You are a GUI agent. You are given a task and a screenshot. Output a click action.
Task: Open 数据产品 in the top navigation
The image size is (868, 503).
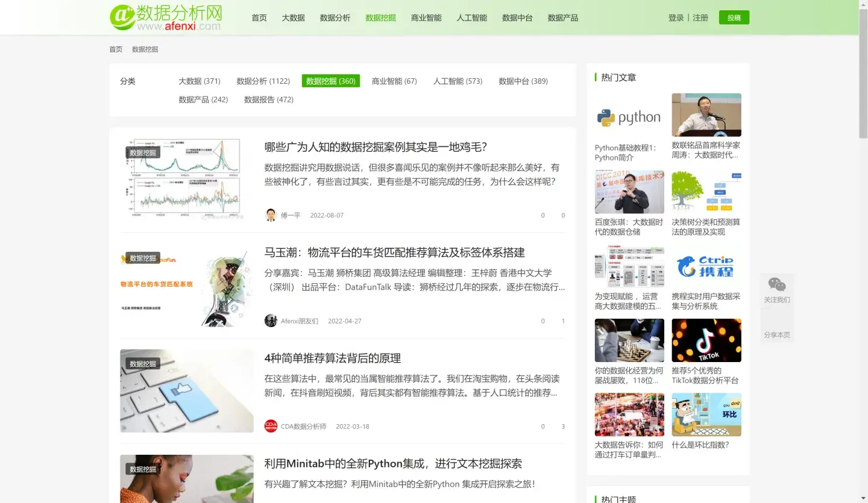pyautogui.click(x=562, y=17)
